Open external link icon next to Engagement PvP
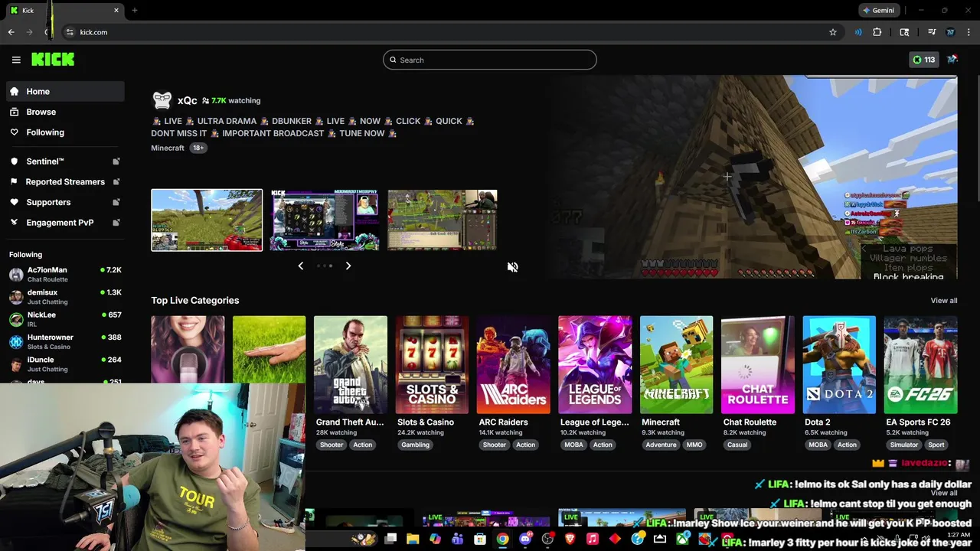The width and height of the screenshot is (980, 551). coord(116,223)
